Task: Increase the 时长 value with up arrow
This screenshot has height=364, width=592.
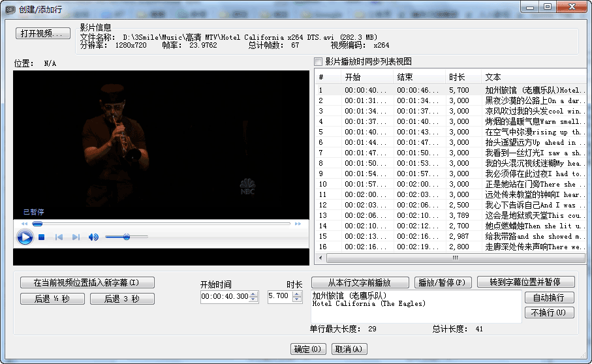Action: coord(297,294)
